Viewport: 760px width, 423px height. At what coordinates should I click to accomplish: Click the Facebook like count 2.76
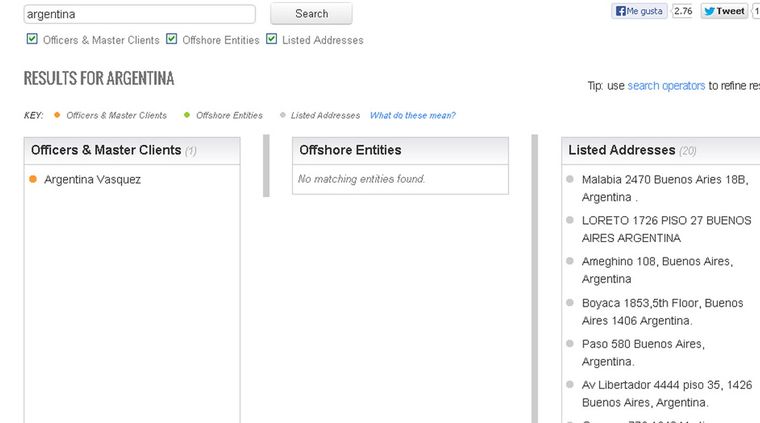click(683, 11)
